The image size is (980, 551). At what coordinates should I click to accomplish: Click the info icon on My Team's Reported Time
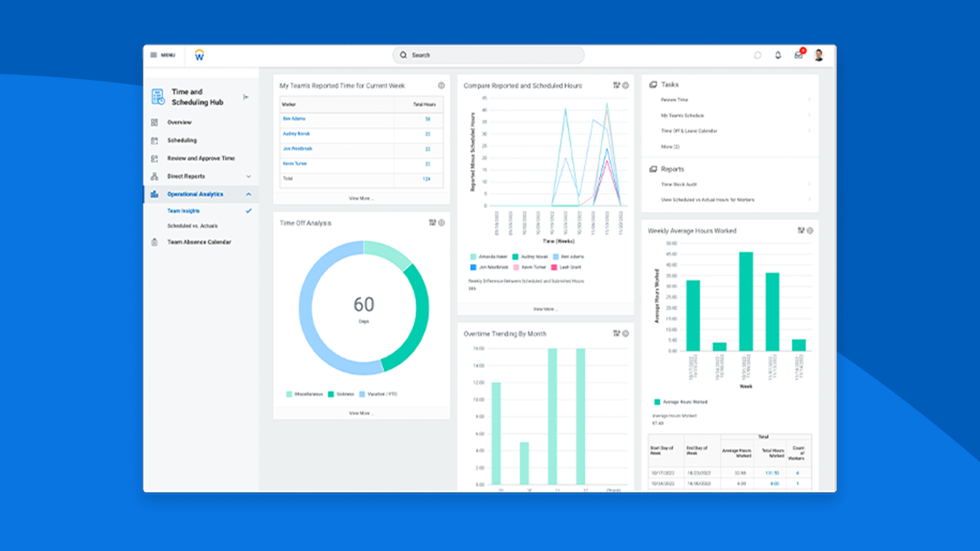click(442, 86)
